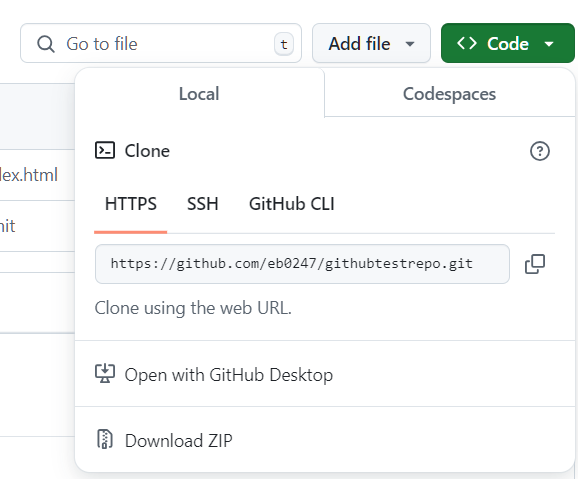This screenshot has width=578, height=479.
Task: Open the Clone help question mark icon
Action: pos(540,151)
